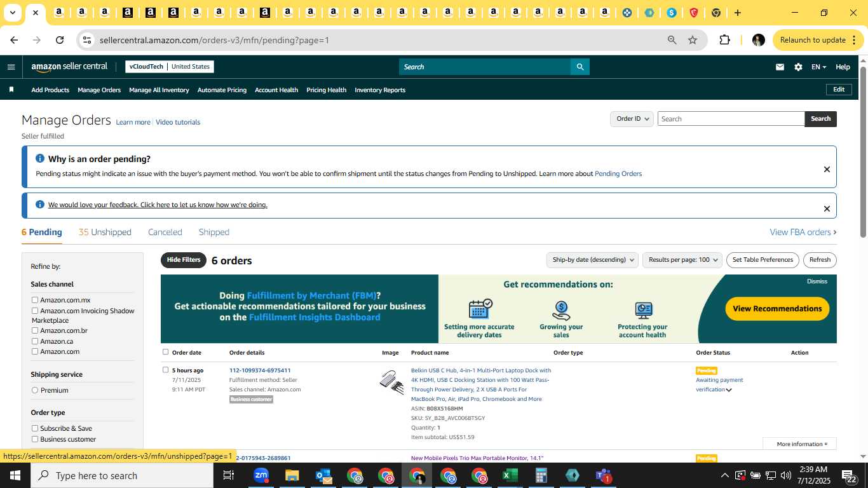Open Outlook from the taskbar
Viewport: 868px width, 488px height.
click(323, 475)
